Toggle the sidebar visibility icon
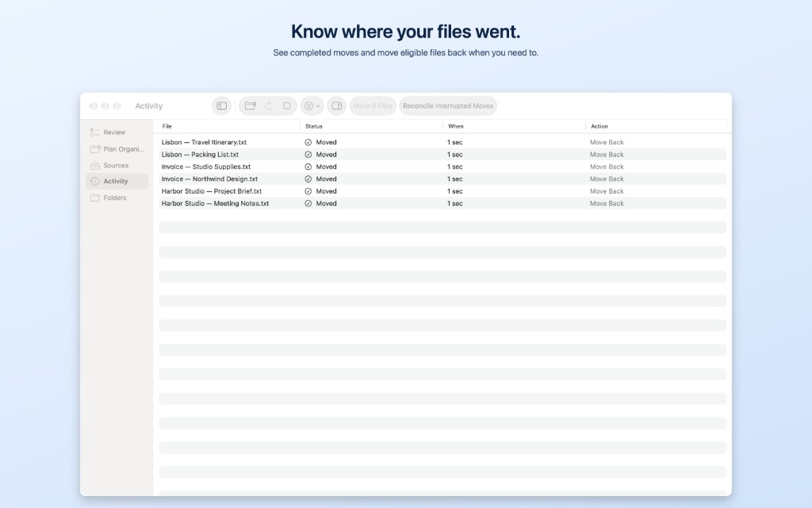This screenshot has width=812, height=508. [222, 106]
